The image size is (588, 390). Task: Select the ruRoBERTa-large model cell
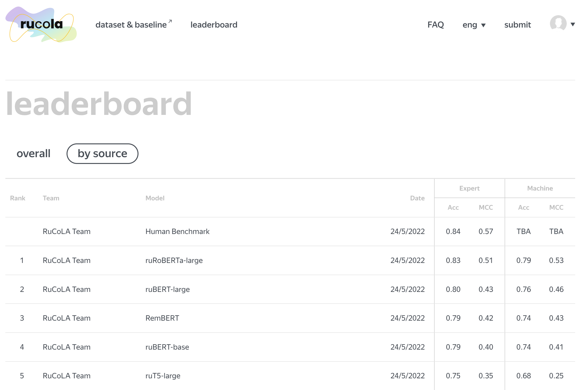(x=174, y=260)
